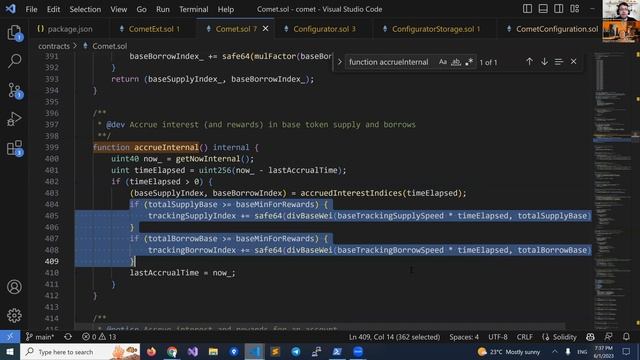Viewport: 640px width, 360px height.
Task: Open the remote window indicator in status bar
Action: (x=10, y=337)
